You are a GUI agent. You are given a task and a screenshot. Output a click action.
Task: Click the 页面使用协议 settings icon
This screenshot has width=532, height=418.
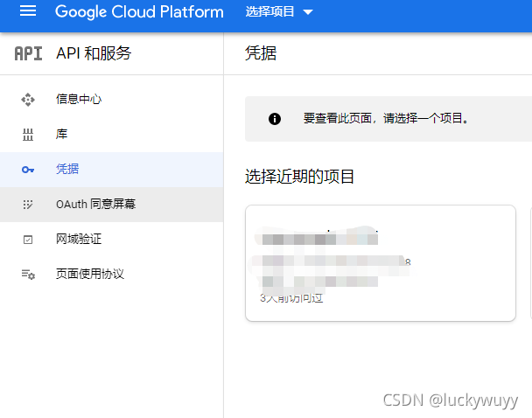tap(28, 274)
